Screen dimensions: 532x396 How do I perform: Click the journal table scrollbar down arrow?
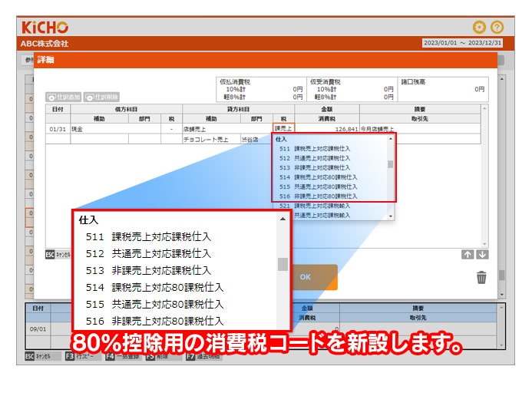[x=484, y=244]
